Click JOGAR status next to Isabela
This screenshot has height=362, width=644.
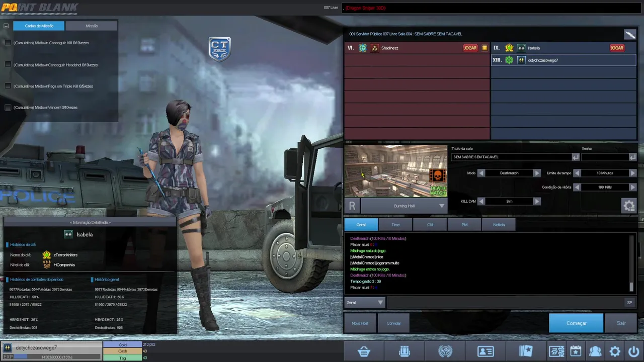tap(617, 48)
